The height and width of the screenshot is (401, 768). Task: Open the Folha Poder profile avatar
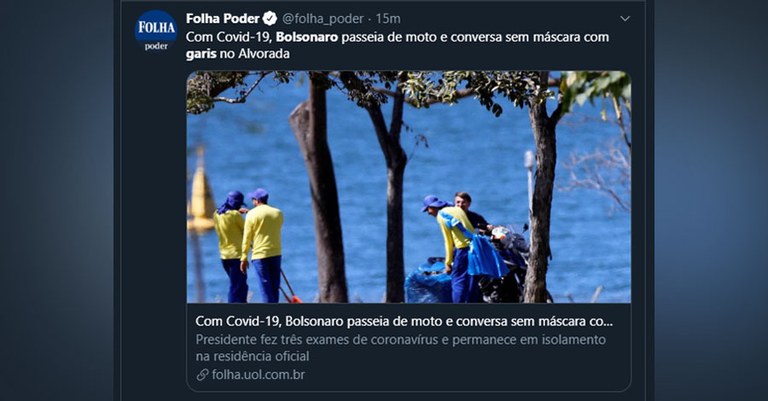point(156,30)
